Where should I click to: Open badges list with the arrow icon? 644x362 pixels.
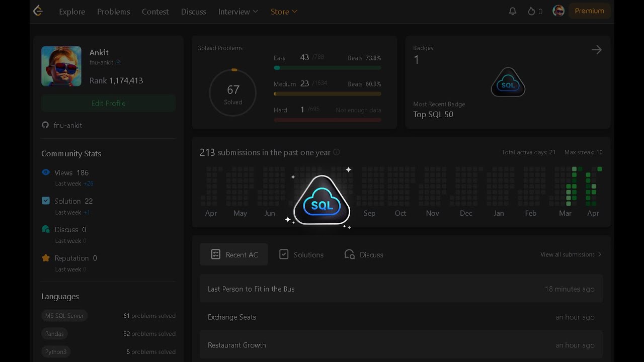coord(597,50)
